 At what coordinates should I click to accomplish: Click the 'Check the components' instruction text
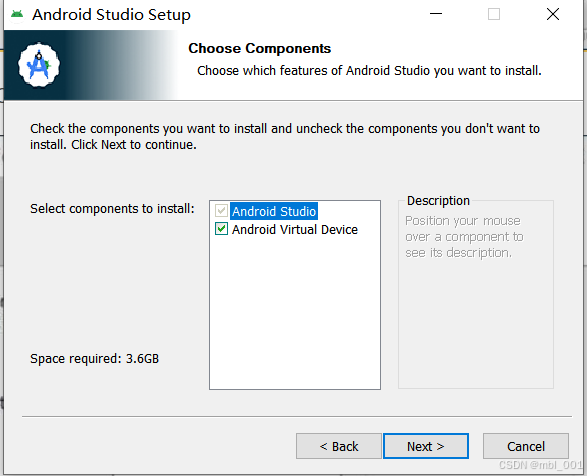pos(285,136)
